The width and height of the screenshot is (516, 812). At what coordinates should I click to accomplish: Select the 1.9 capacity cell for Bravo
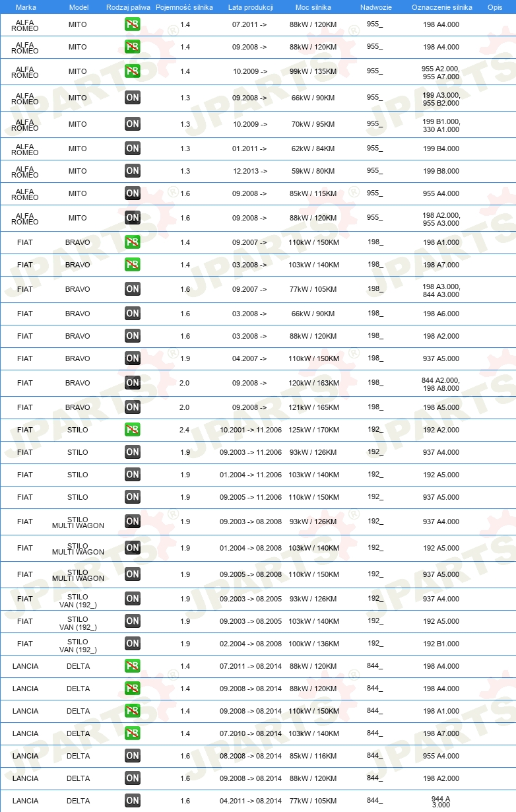pos(185,358)
